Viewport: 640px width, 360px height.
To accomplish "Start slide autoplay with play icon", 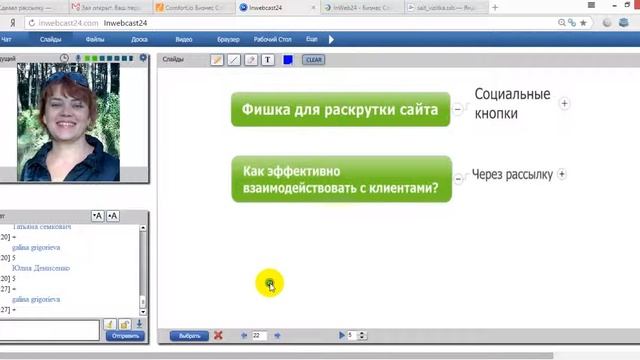I will point(342,335).
